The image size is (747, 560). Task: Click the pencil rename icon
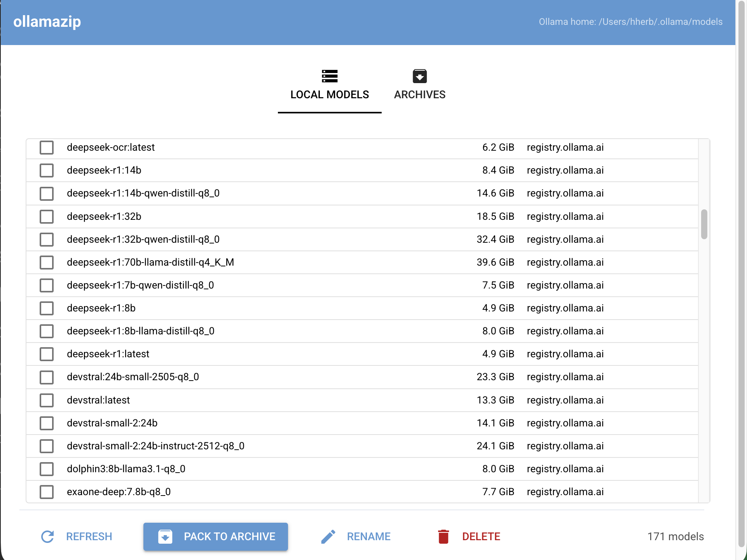(x=328, y=537)
